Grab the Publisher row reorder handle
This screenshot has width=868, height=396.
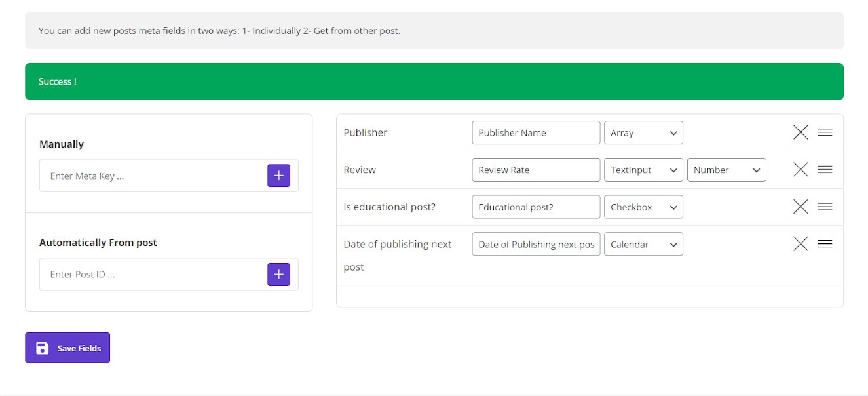click(x=825, y=132)
